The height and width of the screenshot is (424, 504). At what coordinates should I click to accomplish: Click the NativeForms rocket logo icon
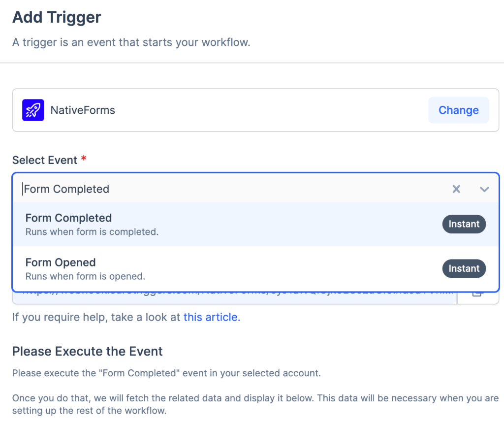coord(33,110)
